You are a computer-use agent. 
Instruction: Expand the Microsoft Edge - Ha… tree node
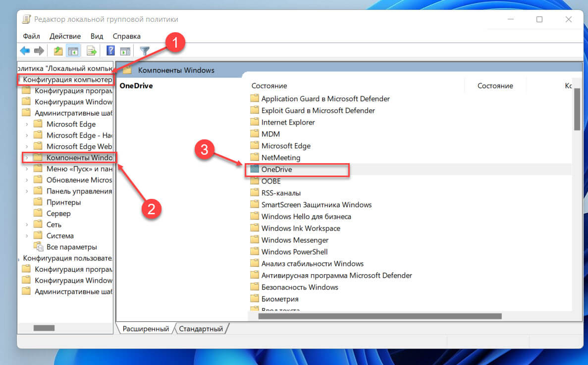tap(27, 135)
